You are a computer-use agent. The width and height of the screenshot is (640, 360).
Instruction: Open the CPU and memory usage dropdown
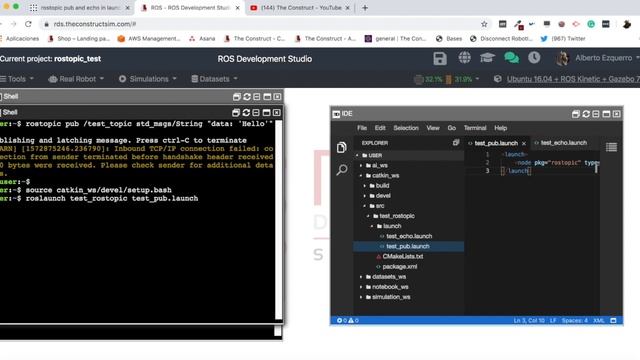(x=447, y=79)
